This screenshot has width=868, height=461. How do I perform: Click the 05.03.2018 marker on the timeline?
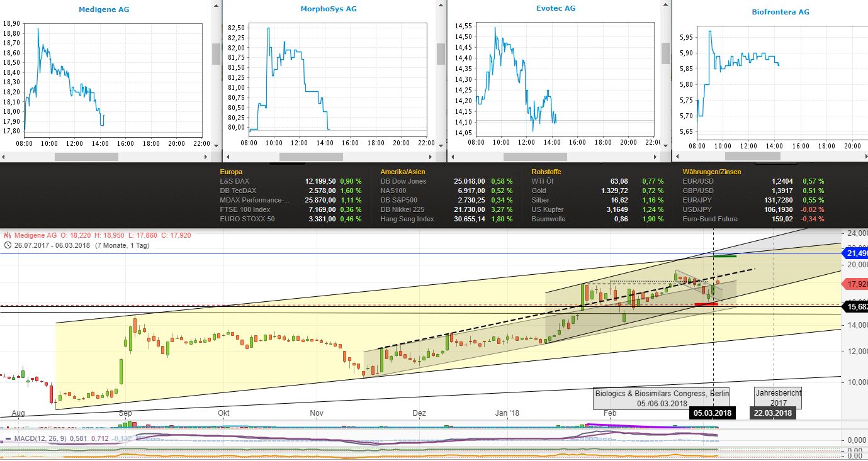(x=713, y=413)
